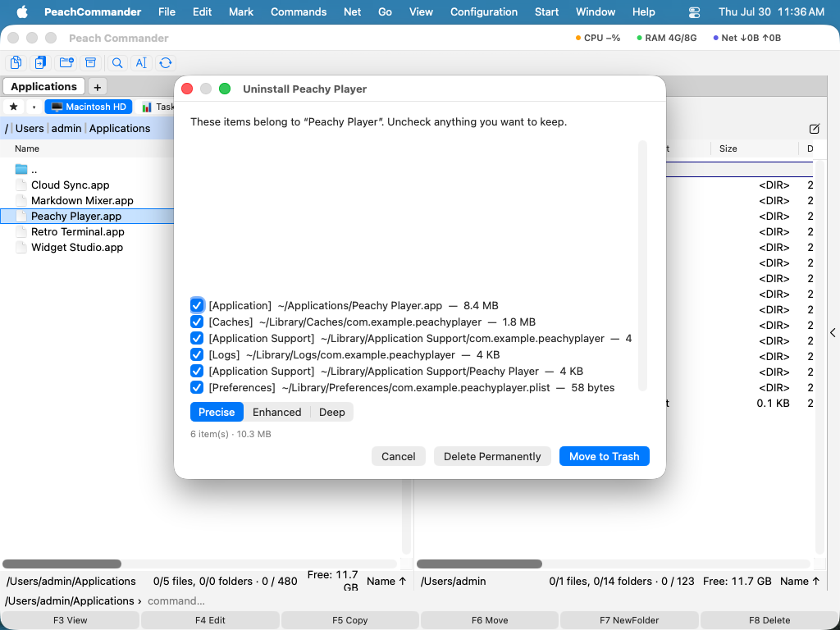Click the dialog's vertical scrollbar
The image size is (840, 630).
coord(642,266)
